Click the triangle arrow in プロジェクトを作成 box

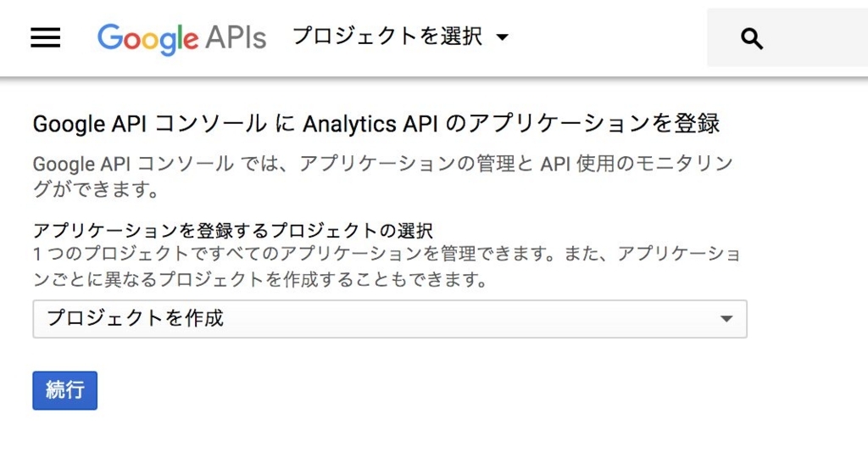click(x=726, y=319)
